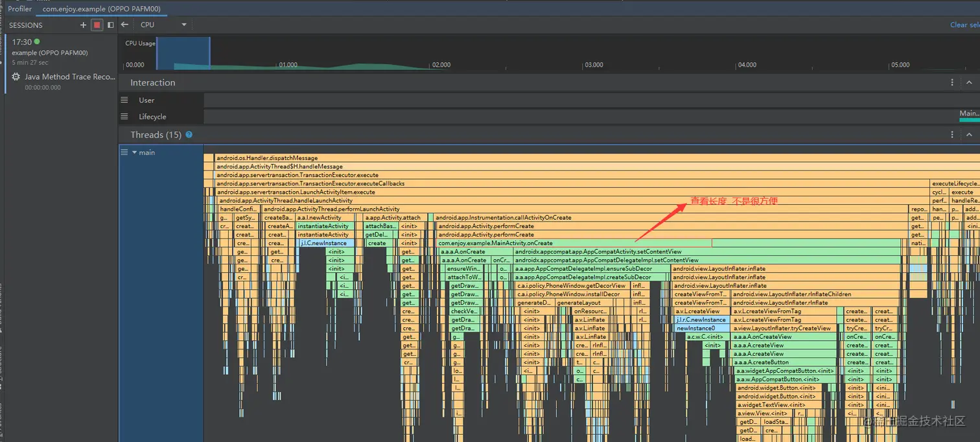This screenshot has height=442, width=980.
Task: Select the main thread row label
Action: pos(147,152)
